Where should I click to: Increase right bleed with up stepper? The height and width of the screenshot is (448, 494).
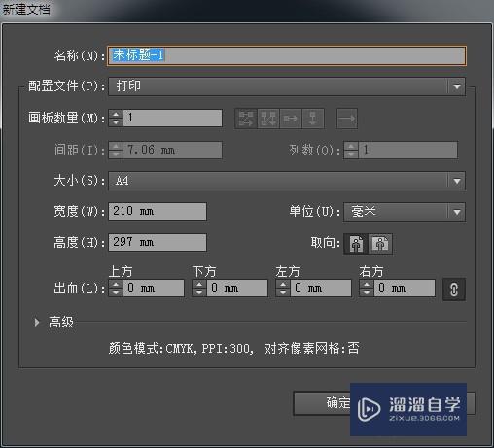(367, 284)
